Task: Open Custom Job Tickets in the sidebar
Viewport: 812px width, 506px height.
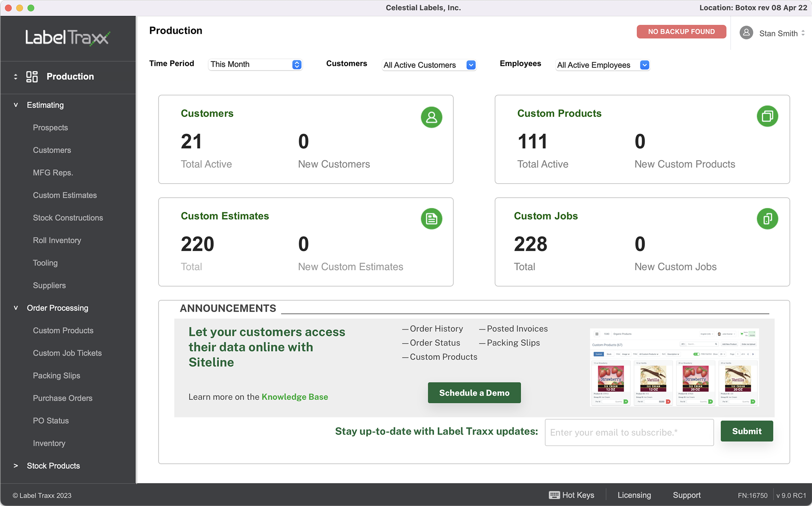Action: [x=67, y=353]
